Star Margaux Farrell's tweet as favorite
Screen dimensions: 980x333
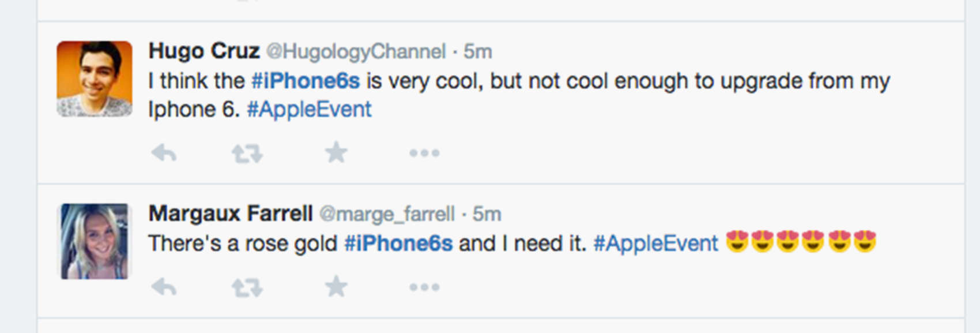click(x=336, y=286)
